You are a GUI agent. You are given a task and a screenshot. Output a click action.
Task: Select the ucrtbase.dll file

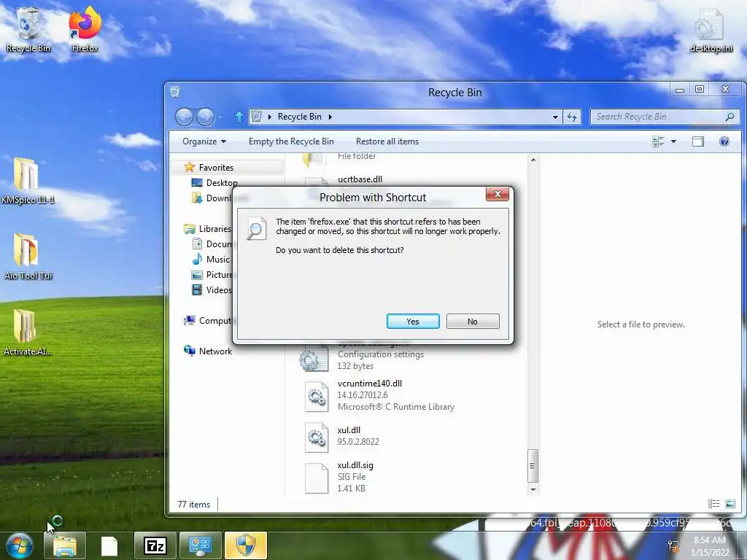pos(360,179)
